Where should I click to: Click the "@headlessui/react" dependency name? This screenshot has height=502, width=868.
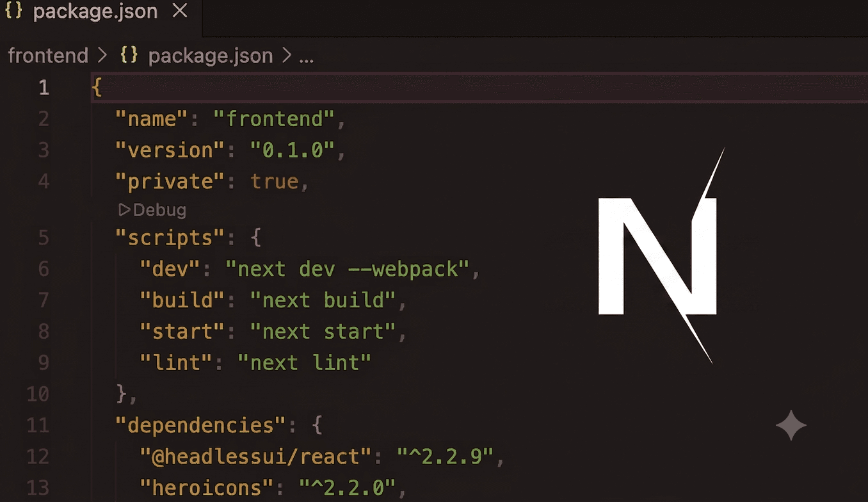256,457
